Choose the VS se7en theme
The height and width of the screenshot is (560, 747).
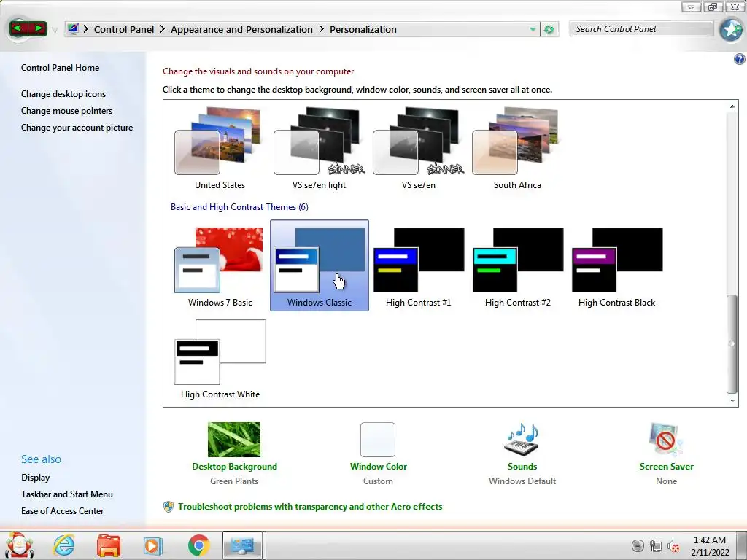pyautogui.click(x=418, y=148)
